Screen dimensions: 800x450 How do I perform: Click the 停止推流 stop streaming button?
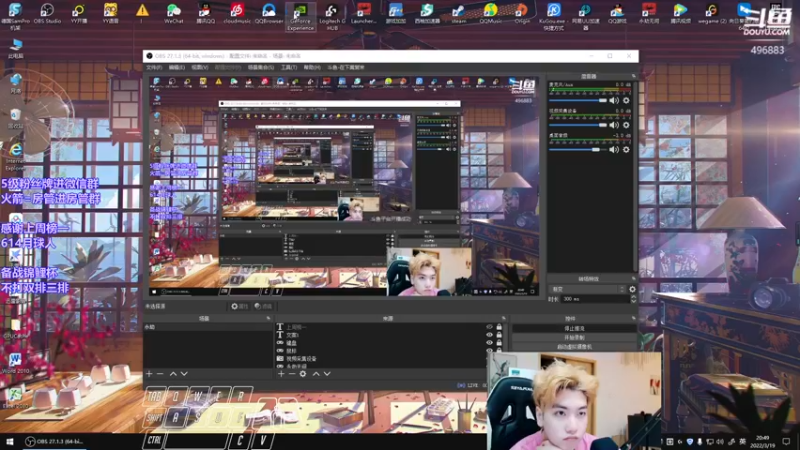point(574,329)
